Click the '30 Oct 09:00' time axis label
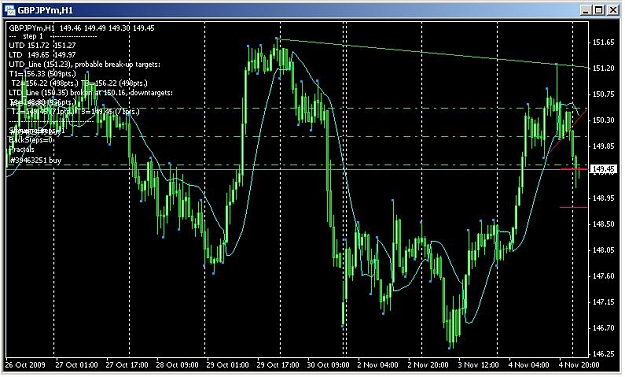 tap(328, 365)
